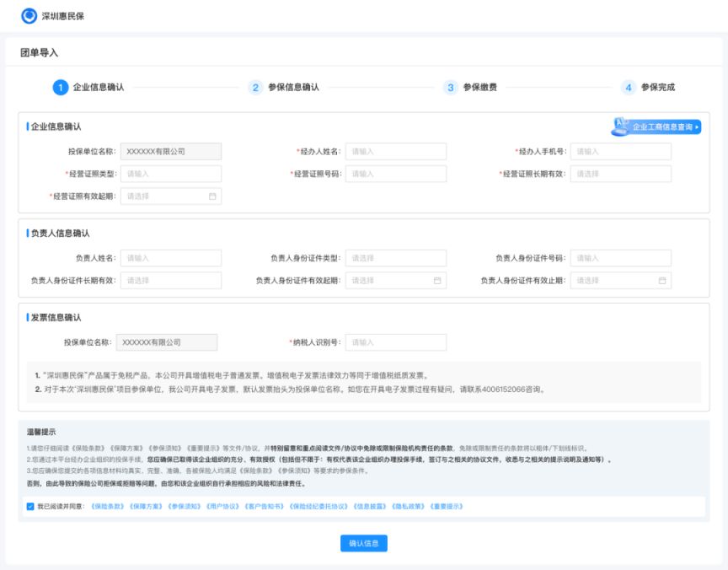Viewport: 728px width, 570px height.
Task: Click 温馨提示 heading text
Action: click(x=41, y=432)
